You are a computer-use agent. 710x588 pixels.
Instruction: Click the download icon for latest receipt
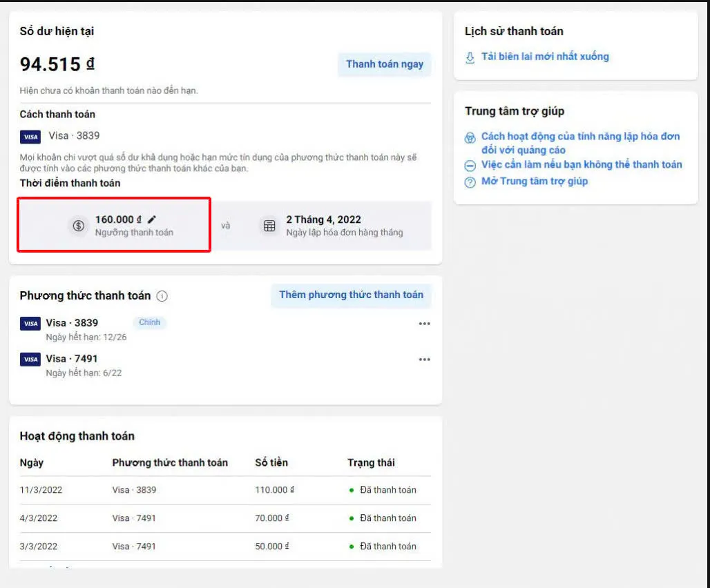coord(470,57)
